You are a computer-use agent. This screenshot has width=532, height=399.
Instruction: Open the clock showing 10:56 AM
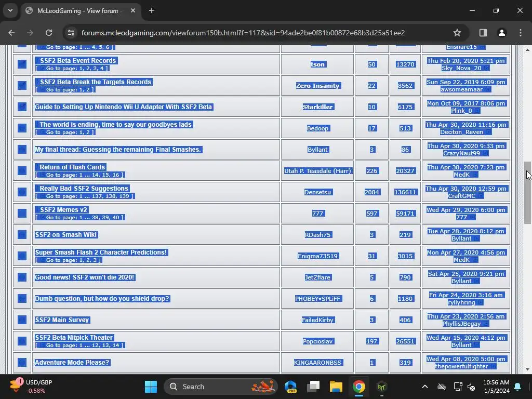tap(496, 387)
